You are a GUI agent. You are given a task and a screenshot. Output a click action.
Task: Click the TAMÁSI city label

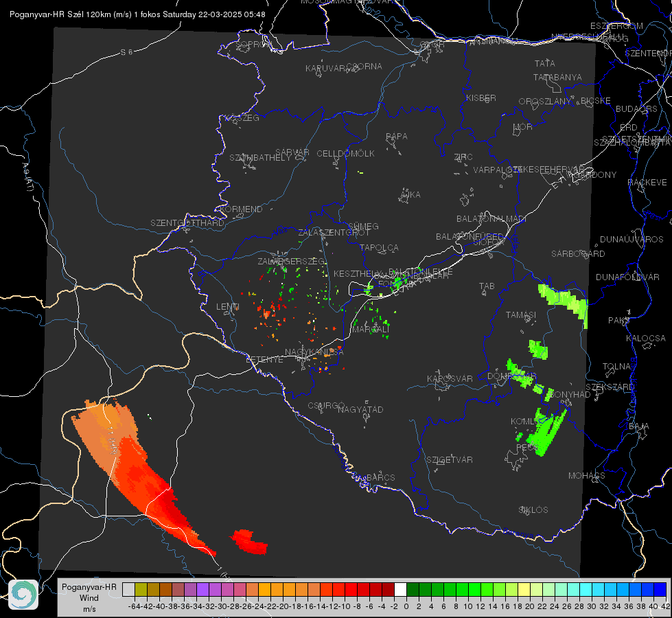(521, 315)
